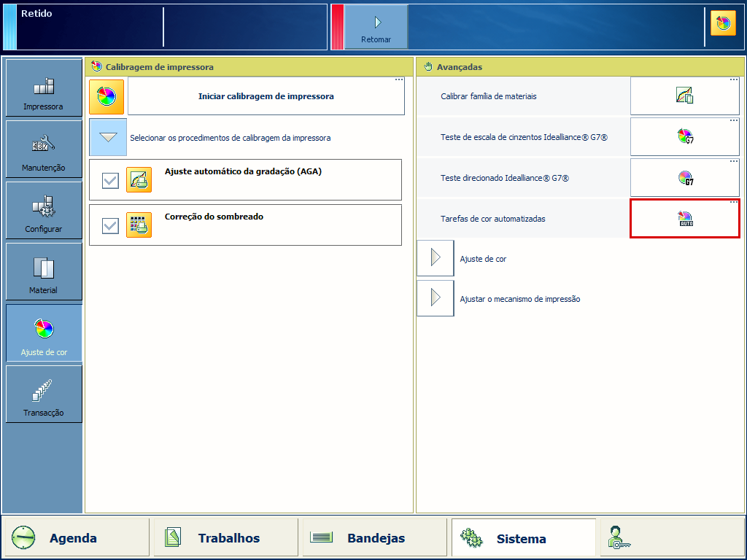Open the Material sidebar section
The height and width of the screenshot is (560, 747).
(x=44, y=271)
